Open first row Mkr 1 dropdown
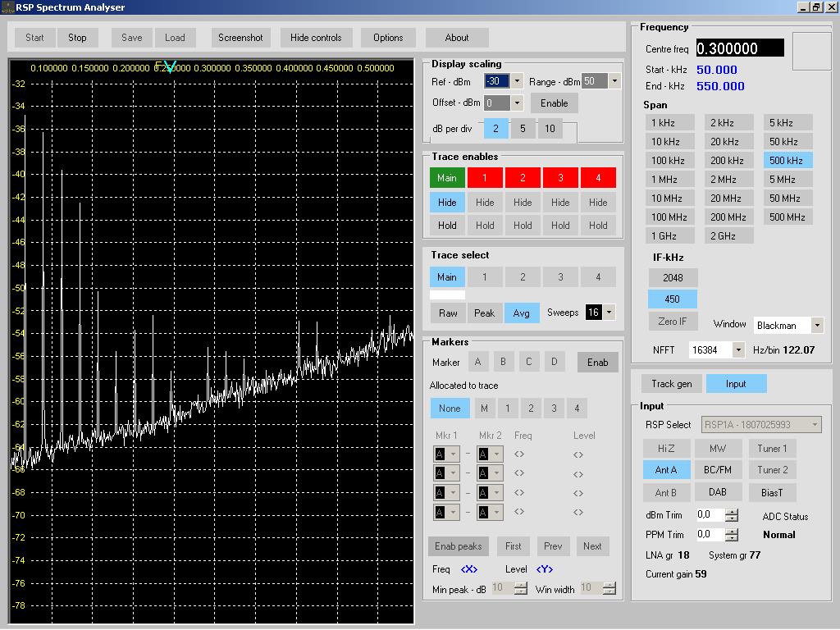 tap(453, 454)
